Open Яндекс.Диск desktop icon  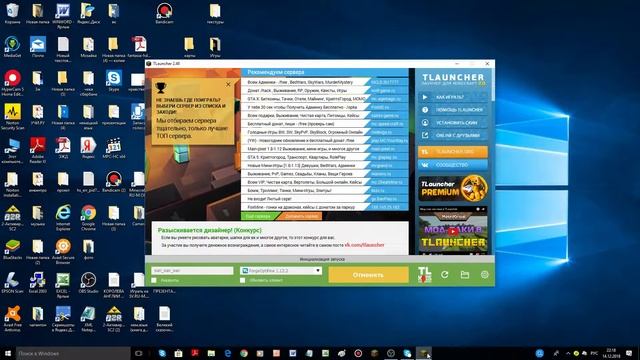(x=88, y=13)
